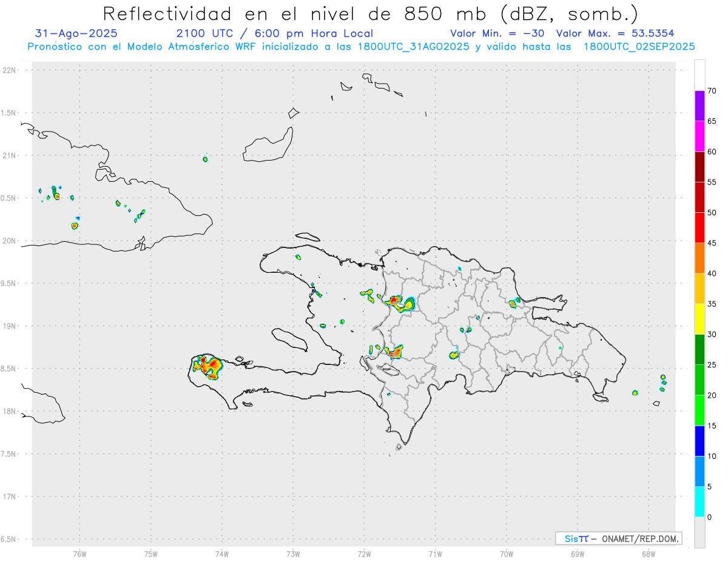This screenshot has width=728, height=562.
Task: Select the '21N' latitude label
Action: point(10,155)
